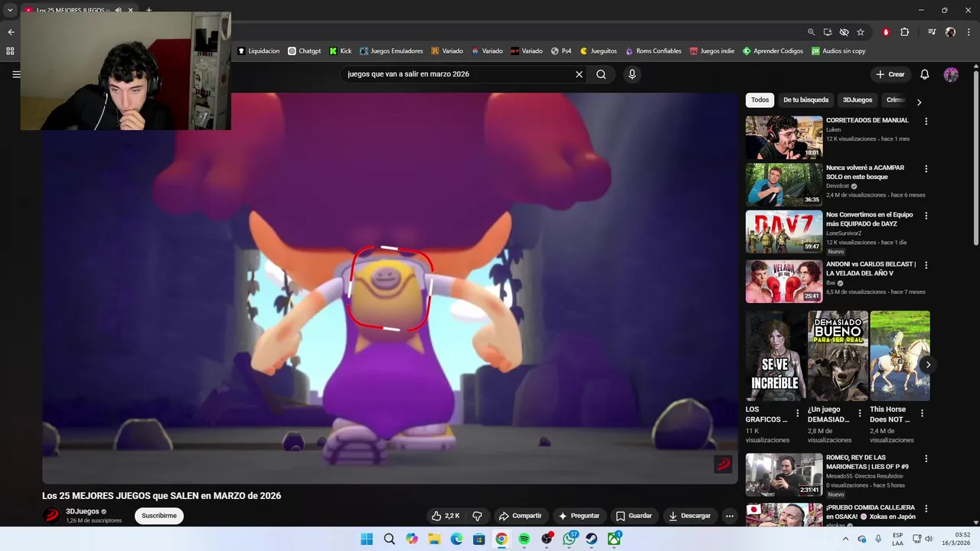Open Xbox app from the taskbar
This screenshot has height=551, width=980.
(614, 539)
